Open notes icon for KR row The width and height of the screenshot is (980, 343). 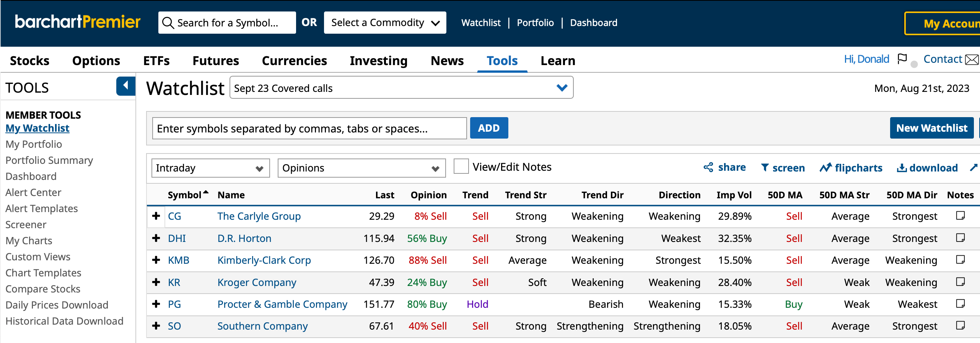[960, 282]
